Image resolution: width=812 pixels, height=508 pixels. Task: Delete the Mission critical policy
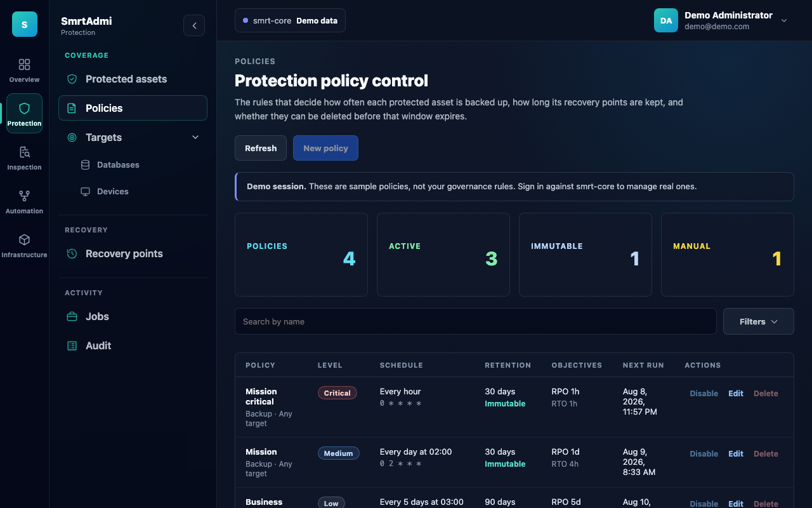click(766, 394)
